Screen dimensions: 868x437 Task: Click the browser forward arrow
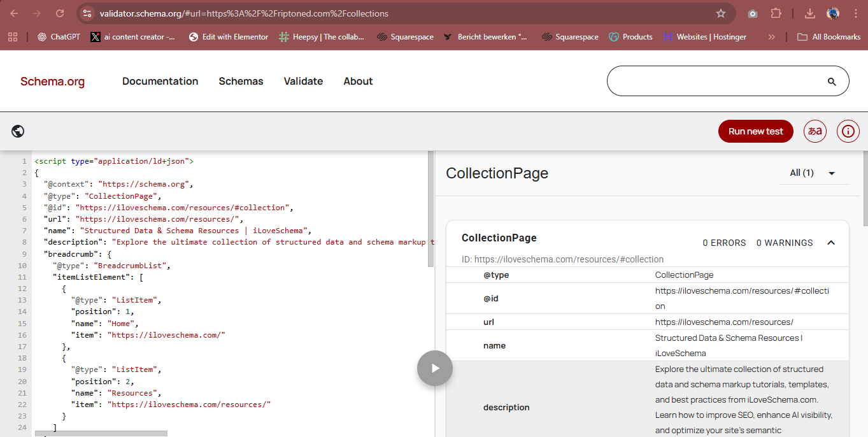pos(37,13)
